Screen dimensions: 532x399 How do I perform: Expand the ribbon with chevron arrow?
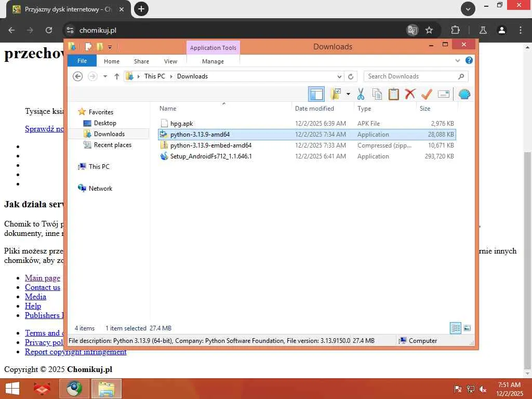(457, 61)
